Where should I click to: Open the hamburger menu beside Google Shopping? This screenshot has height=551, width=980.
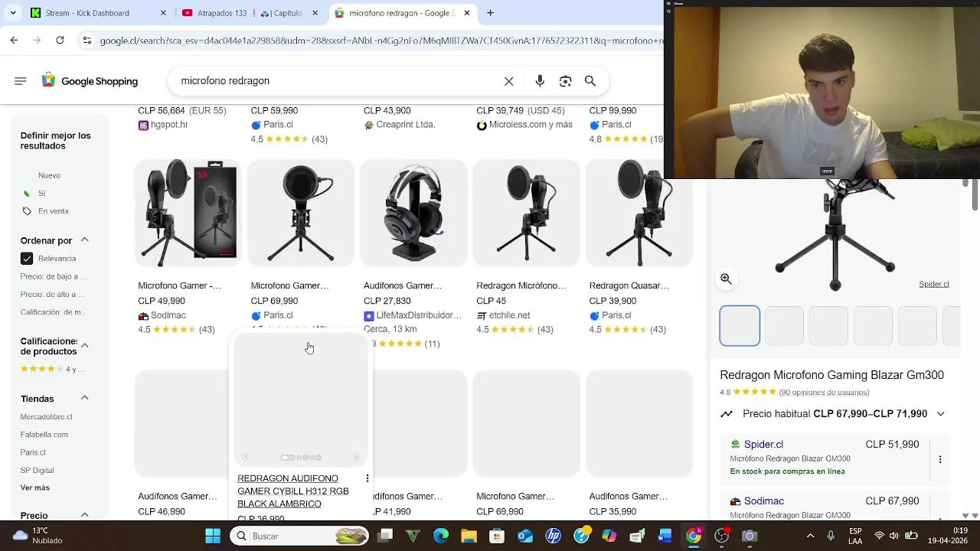point(21,81)
